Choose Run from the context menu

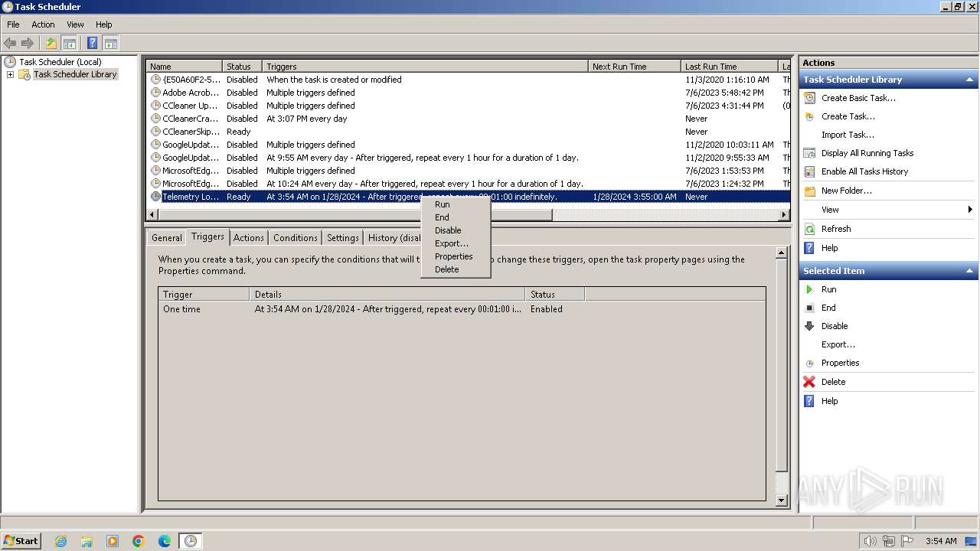coord(456,204)
